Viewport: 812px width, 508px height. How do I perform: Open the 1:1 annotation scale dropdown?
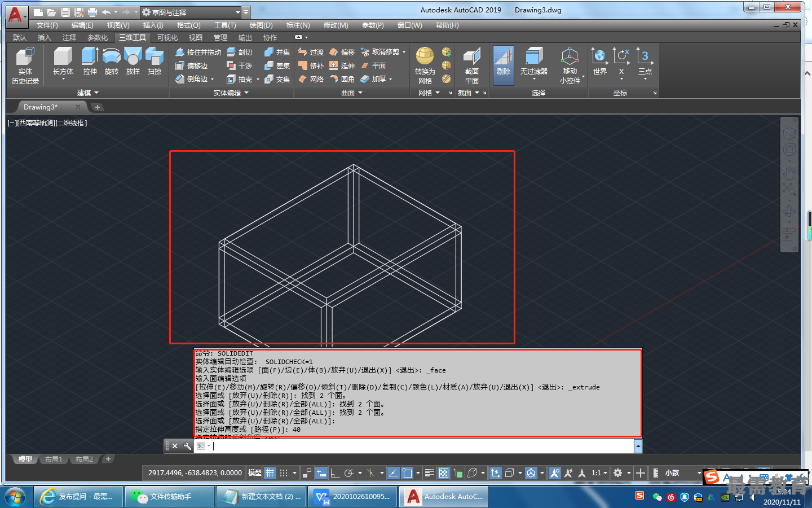599,473
